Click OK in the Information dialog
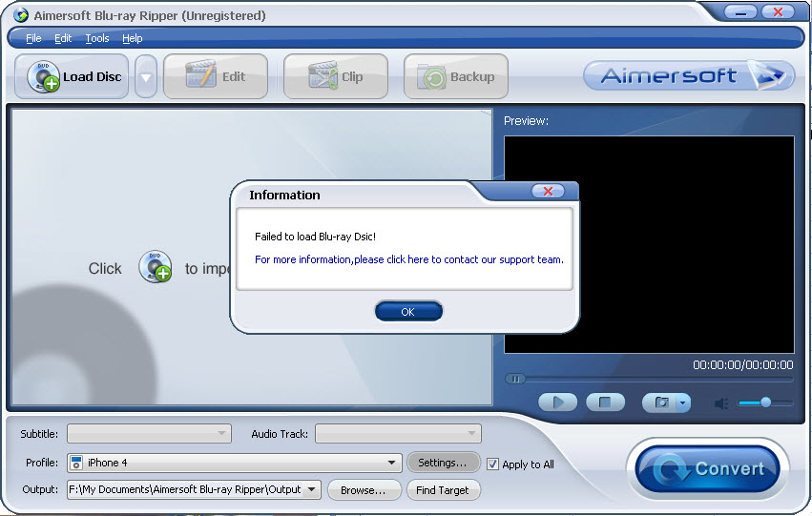This screenshot has width=812, height=516. (x=408, y=312)
